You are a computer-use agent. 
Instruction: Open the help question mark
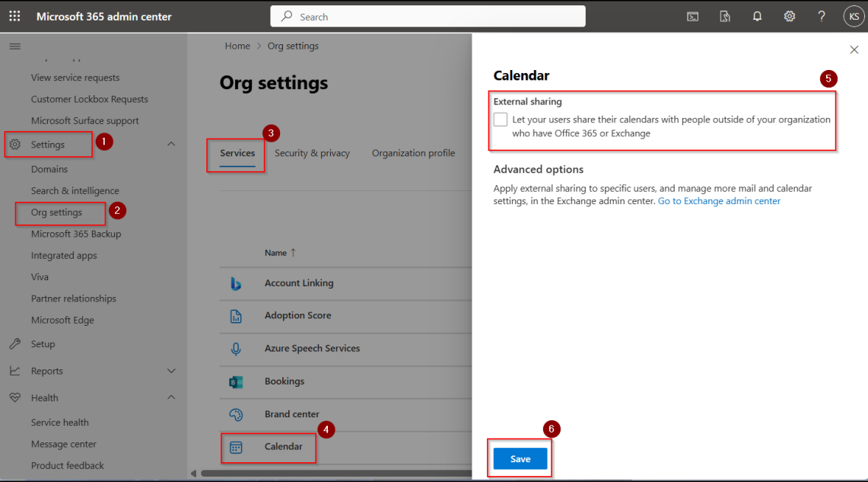tap(822, 17)
